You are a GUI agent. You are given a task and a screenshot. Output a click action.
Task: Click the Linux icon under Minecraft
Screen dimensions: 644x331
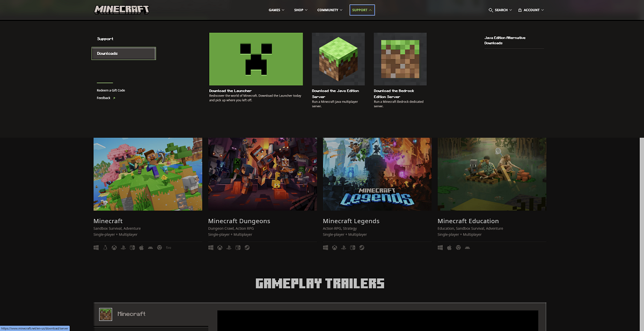click(105, 247)
